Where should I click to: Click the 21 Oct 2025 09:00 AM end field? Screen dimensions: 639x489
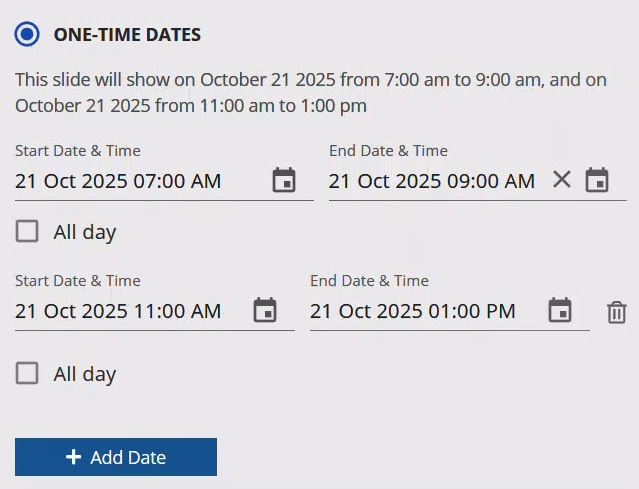tap(431, 182)
